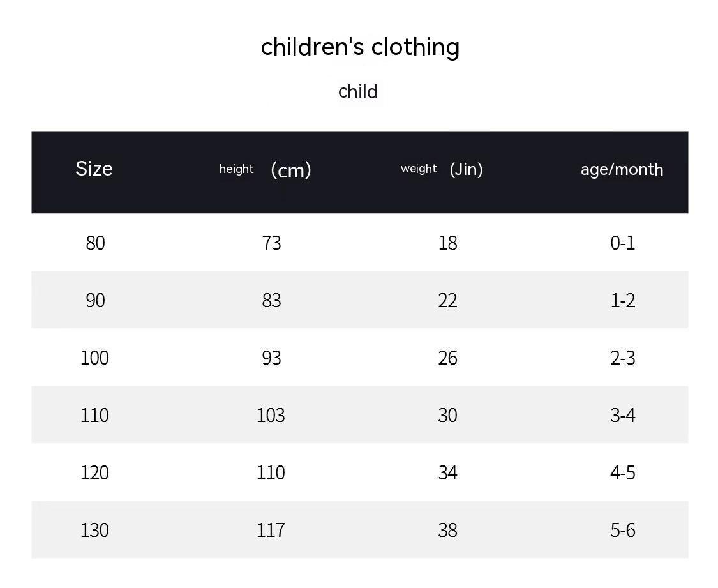Screen dimensions: 718x588
Task: Click the weight (Jin) column header
Action: tap(442, 169)
